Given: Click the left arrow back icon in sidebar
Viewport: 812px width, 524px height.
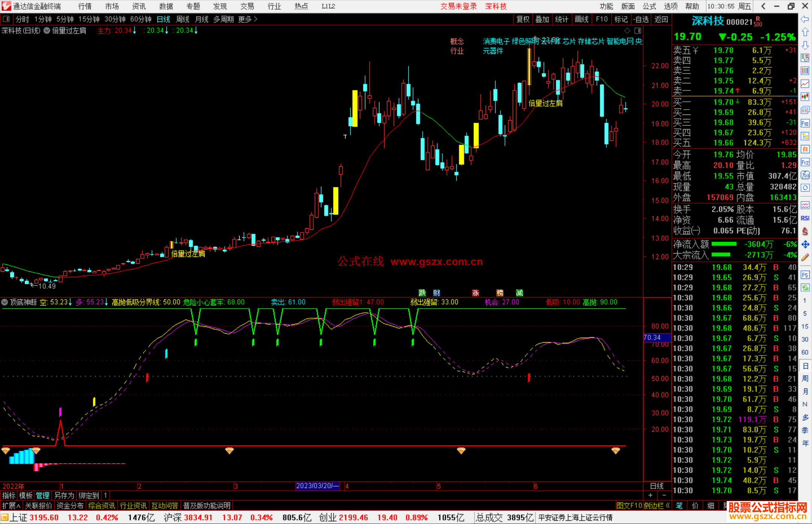Looking at the screenshot, I should (805, 19).
